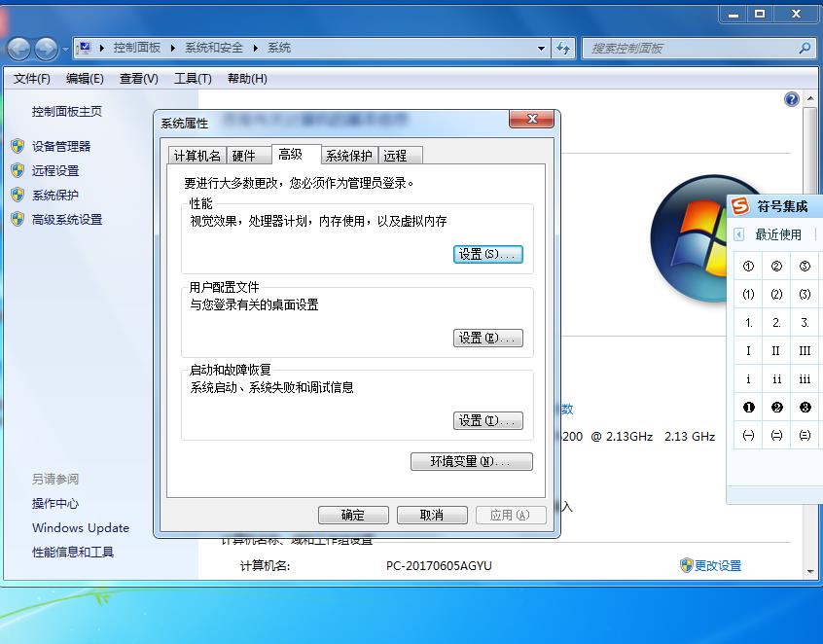This screenshot has height=644, width=823.
Task: Click the shield icon beside 设备管理器
Action: (x=18, y=146)
